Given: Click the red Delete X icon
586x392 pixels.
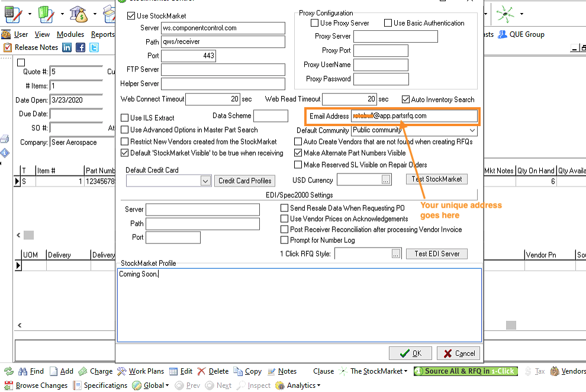Looking at the screenshot, I should tap(201, 371).
